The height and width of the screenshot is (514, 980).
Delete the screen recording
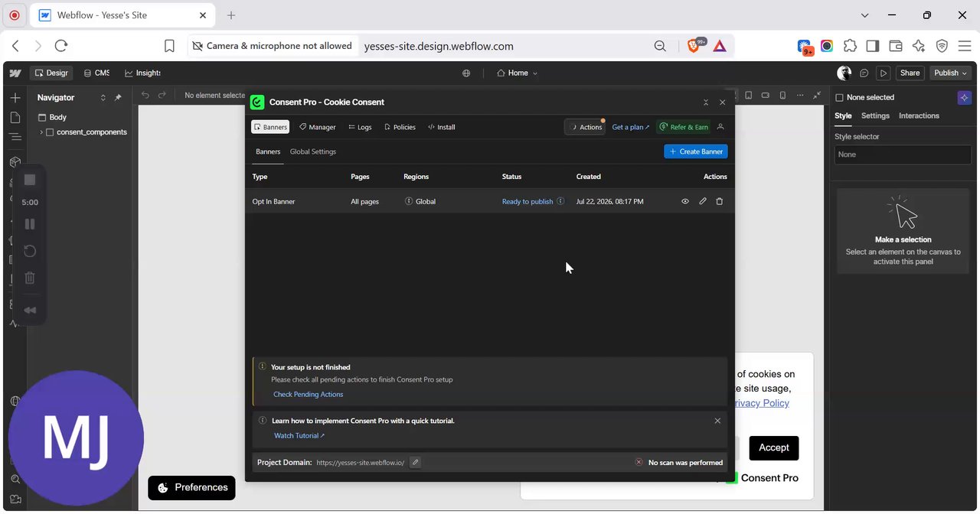tap(30, 278)
